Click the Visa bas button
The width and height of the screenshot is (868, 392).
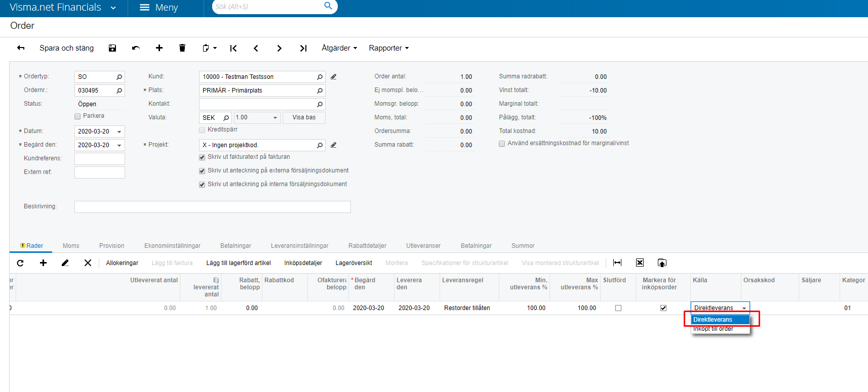click(304, 117)
